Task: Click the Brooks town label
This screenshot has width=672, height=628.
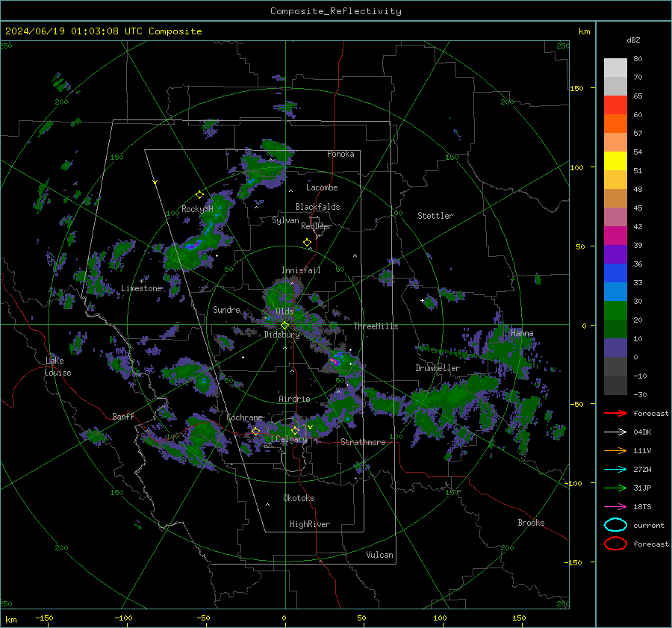Action: pyautogui.click(x=531, y=523)
